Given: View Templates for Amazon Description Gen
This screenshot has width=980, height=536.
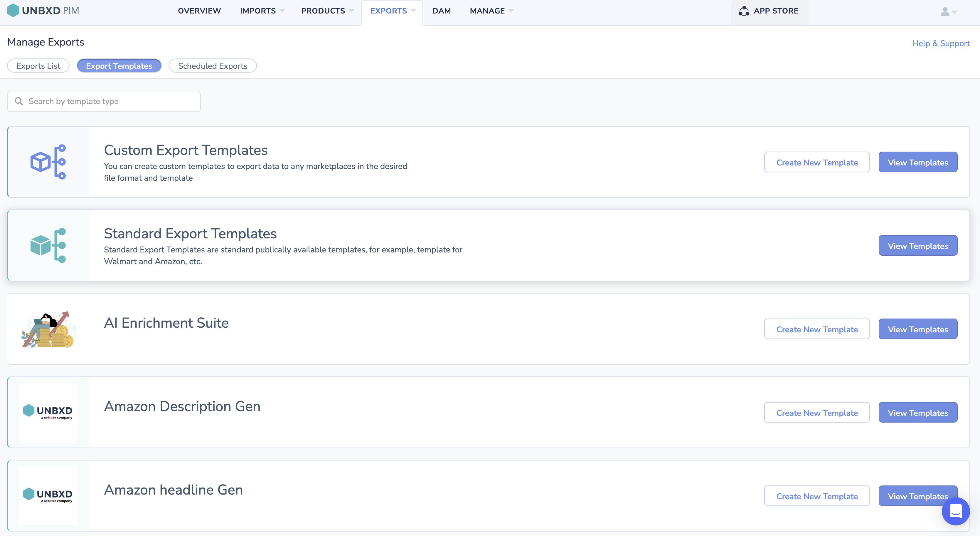Looking at the screenshot, I should [918, 412].
